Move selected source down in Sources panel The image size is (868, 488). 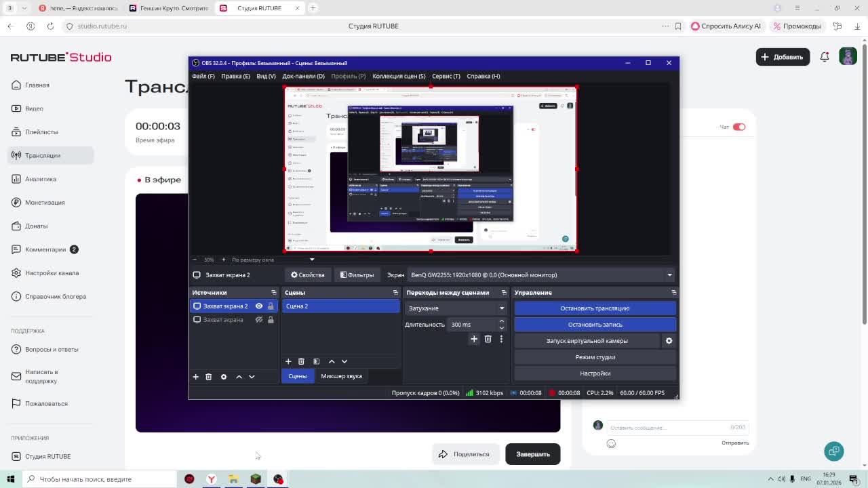[252, 377]
